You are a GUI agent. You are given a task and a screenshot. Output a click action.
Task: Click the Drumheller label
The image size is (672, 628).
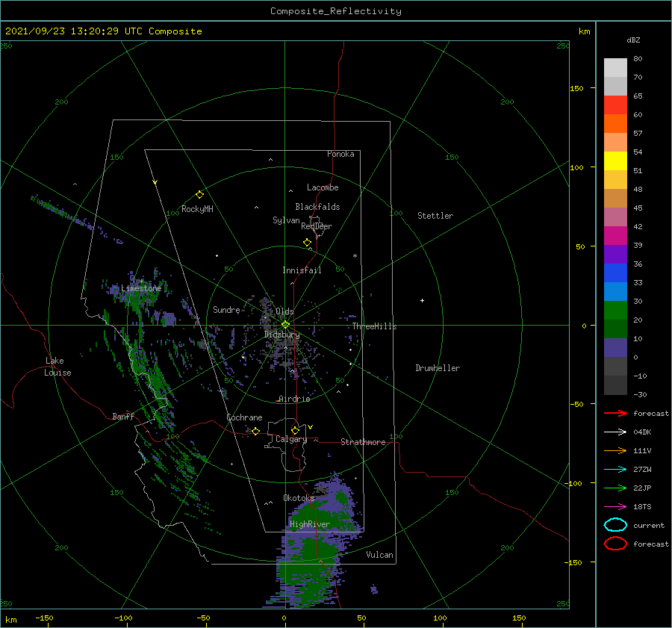coord(438,368)
